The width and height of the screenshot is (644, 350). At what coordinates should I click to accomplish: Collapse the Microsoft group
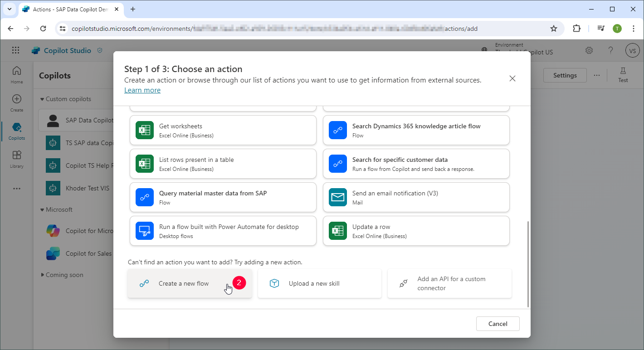click(x=42, y=209)
